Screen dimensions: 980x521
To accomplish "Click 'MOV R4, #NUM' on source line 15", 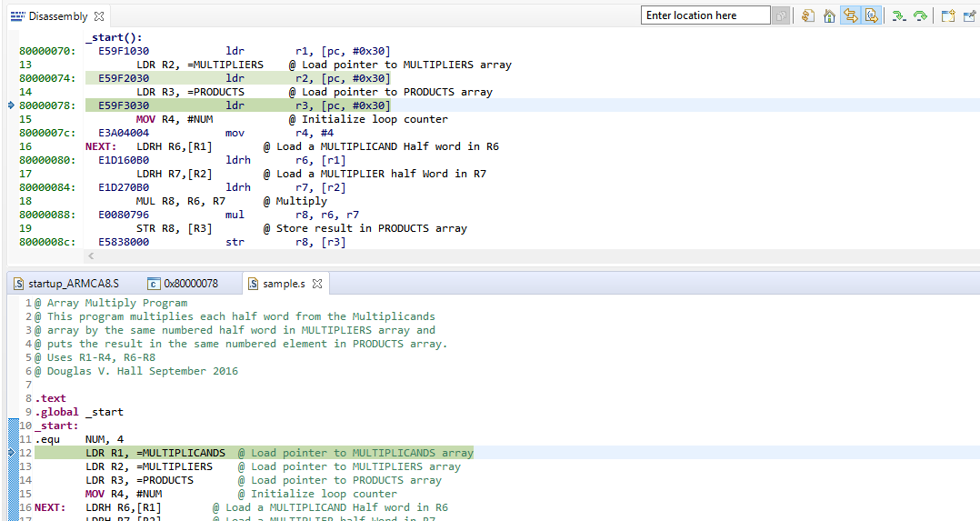I will pos(124,494).
